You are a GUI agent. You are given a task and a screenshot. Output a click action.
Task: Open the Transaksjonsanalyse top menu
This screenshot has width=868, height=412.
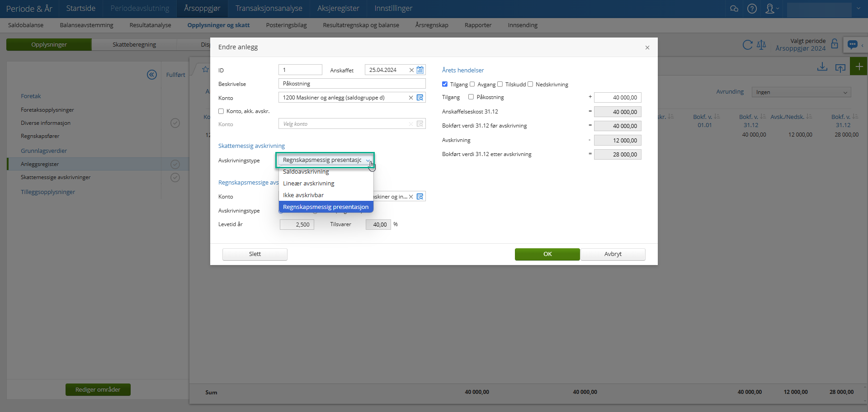[x=269, y=9]
